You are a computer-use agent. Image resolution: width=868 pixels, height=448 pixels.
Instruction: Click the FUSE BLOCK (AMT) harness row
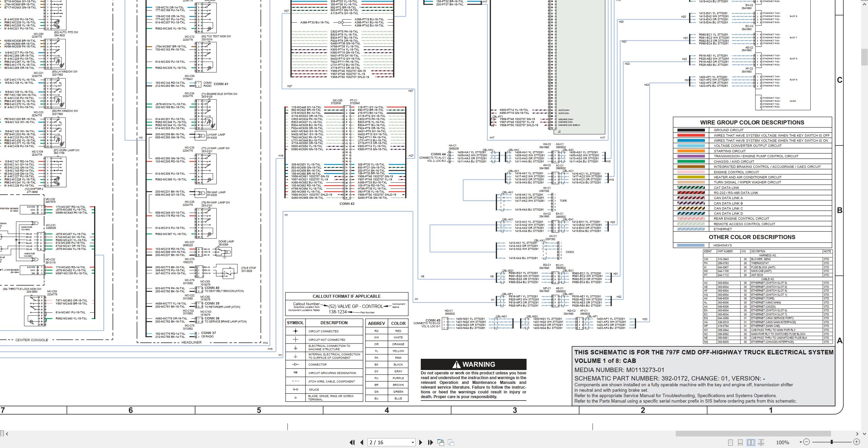pos(768,267)
